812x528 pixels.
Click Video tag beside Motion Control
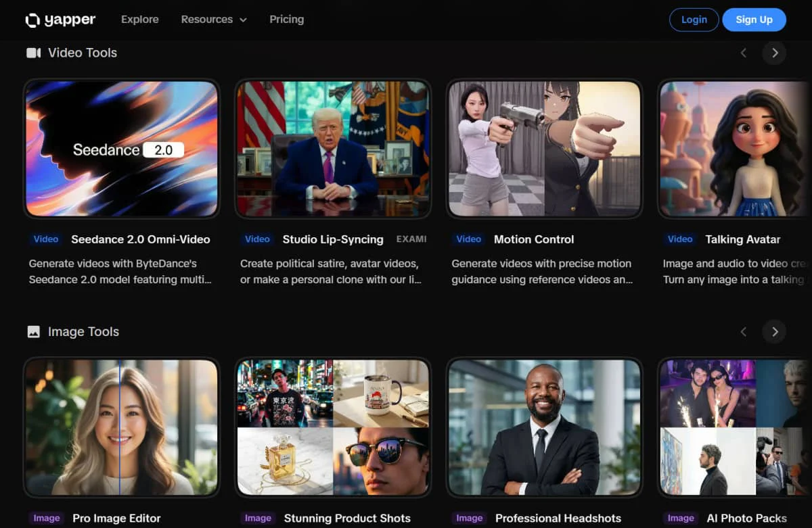point(468,239)
